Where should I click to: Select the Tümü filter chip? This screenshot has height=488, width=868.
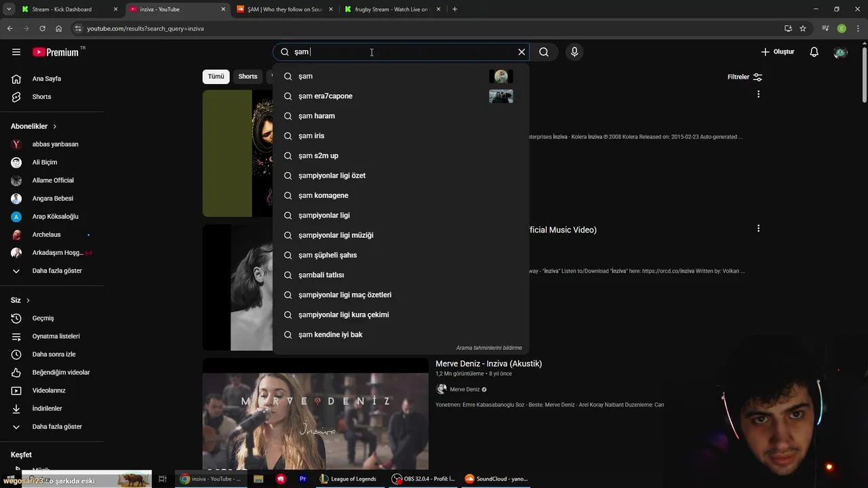(x=216, y=77)
